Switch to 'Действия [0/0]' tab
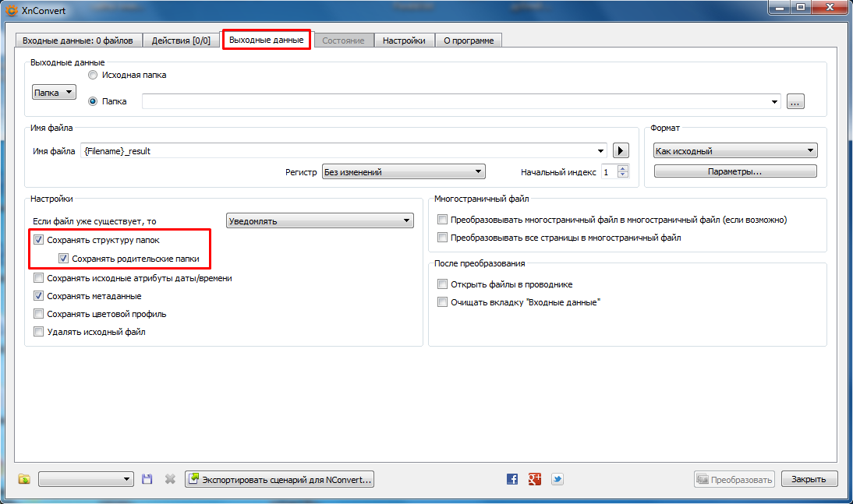Screen dimensions: 853x504 (x=181, y=41)
